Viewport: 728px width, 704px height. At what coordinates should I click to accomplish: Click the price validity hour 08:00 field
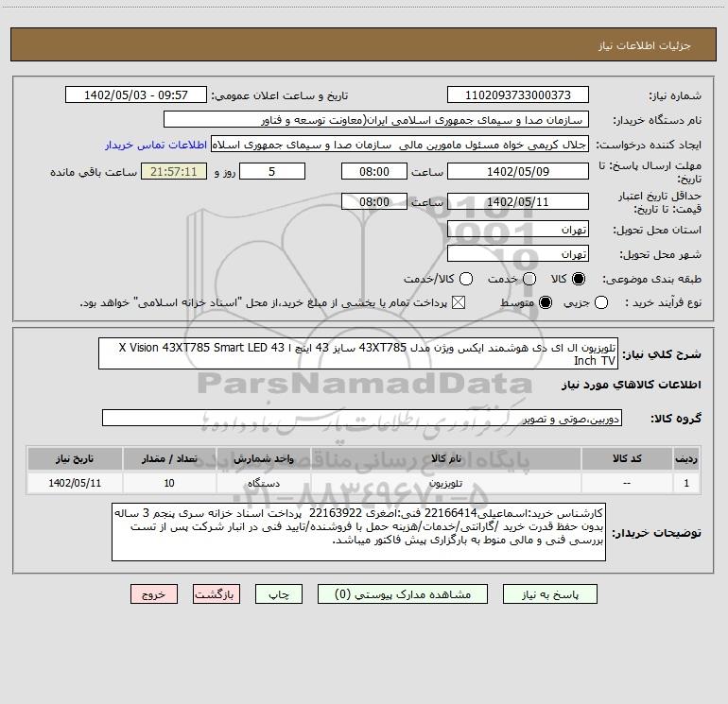[x=374, y=201]
